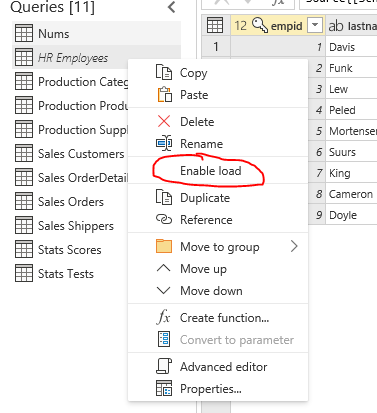Click the Advanced editor scroll icon
This screenshot has width=377, height=413.
(164, 366)
